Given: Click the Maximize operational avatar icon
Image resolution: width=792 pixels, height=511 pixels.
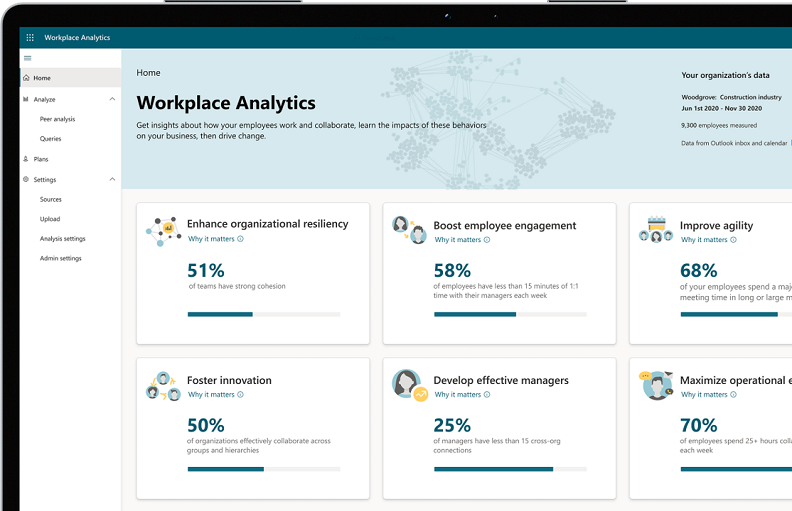Looking at the screenshot, I should (x=656, y=385).
